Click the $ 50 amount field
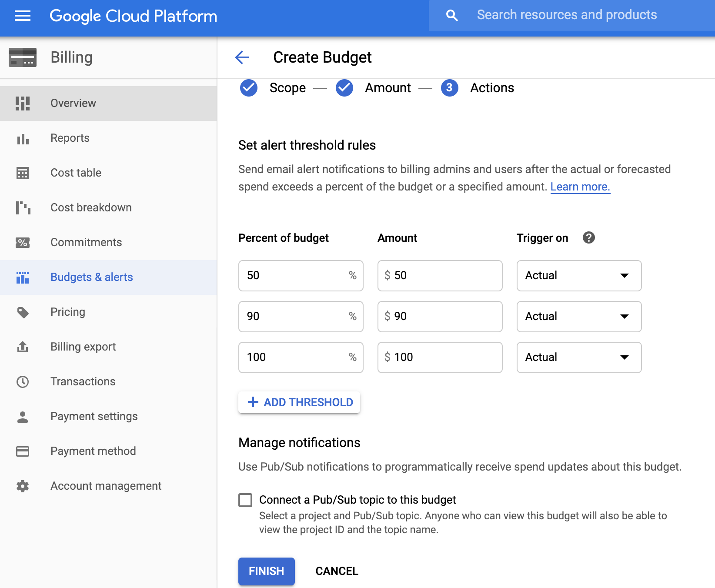Viewport: 715px width, 588px height. pyautogui.click(x=440, y=276)
